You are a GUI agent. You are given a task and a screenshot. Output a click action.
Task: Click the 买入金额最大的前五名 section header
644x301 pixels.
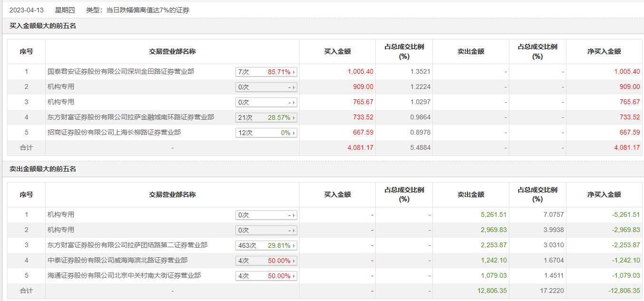point(43,26)
